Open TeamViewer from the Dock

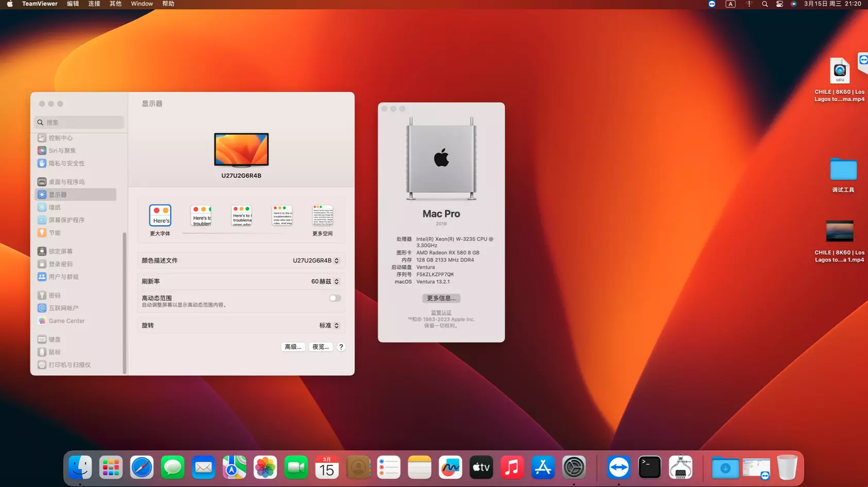[x=618, y=468]
